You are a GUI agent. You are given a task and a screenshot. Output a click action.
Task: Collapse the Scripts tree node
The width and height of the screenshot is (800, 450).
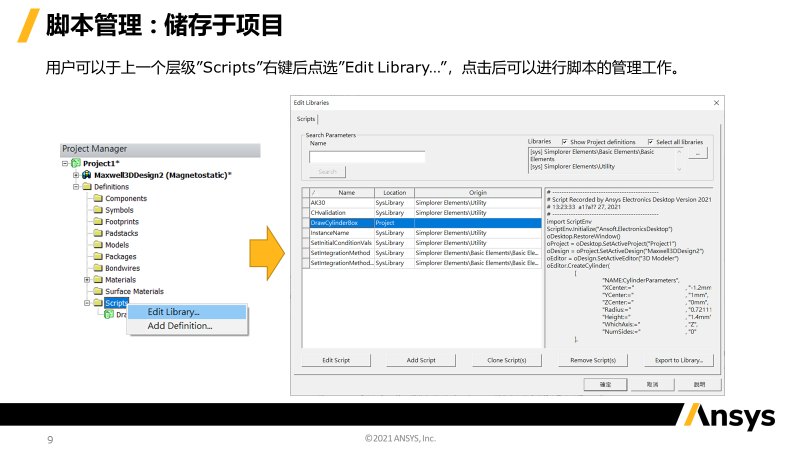coord(87,303)
